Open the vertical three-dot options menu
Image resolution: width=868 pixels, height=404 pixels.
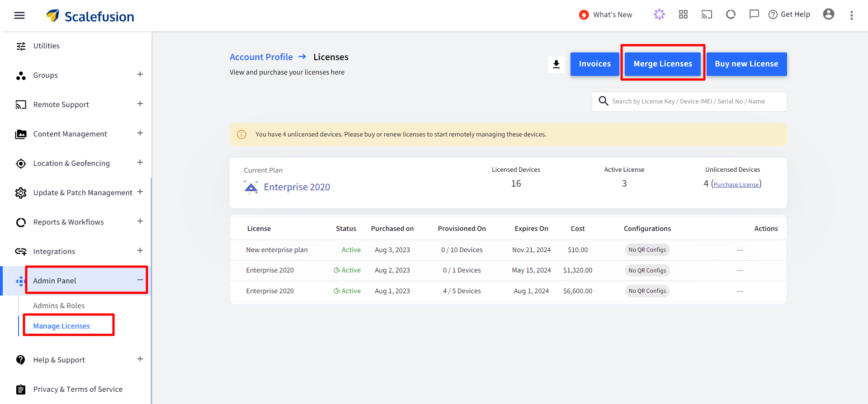(x=852, y=15)
